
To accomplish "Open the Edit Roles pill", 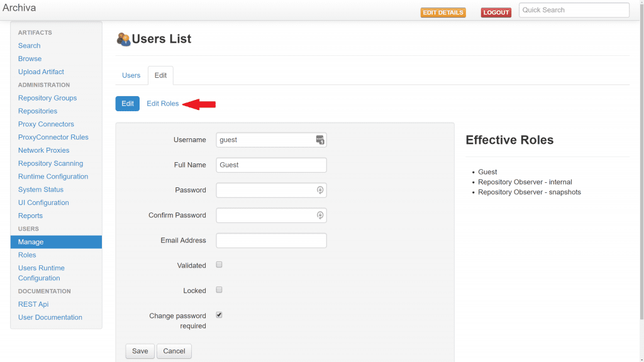I will click(x=163, y=104).
